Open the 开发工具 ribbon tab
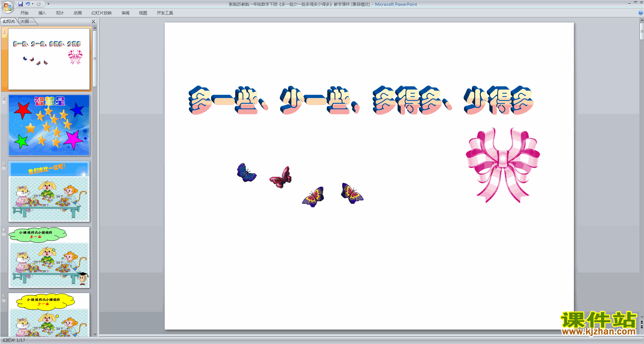This screenshot has width=644, height=344. tap(165, 13)
